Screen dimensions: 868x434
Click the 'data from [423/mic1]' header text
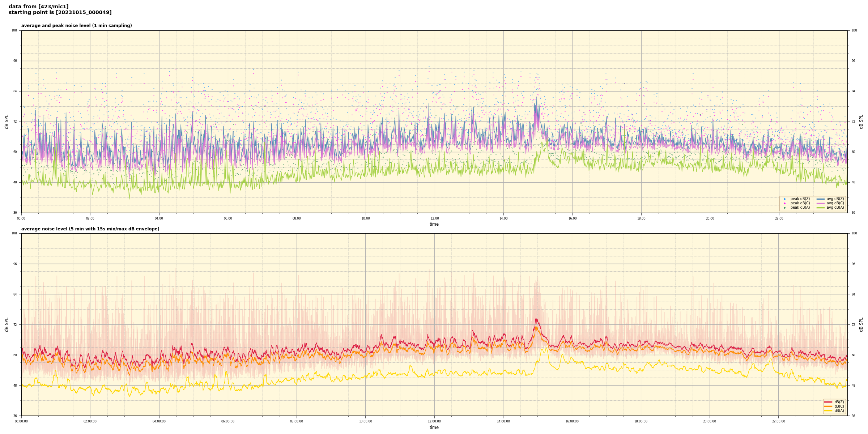38,7
